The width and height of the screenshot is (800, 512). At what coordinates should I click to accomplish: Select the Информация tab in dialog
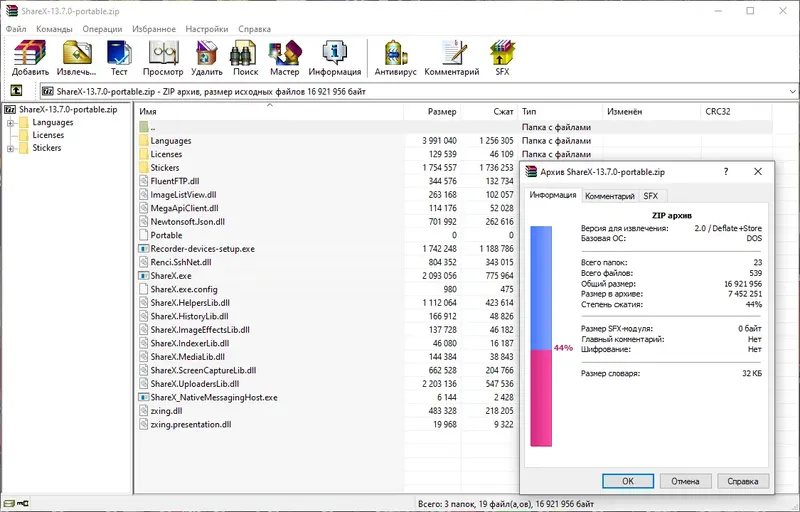pos(553,195)
